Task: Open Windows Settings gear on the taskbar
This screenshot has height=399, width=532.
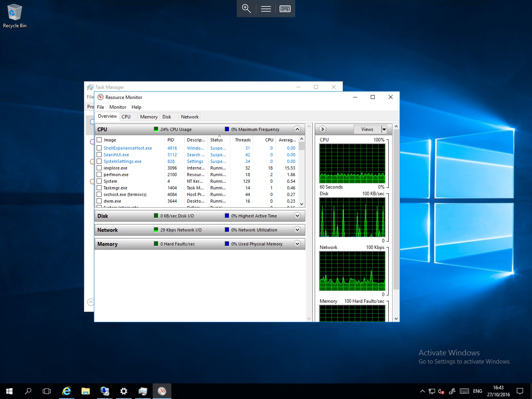Action: tap(124, 391)
